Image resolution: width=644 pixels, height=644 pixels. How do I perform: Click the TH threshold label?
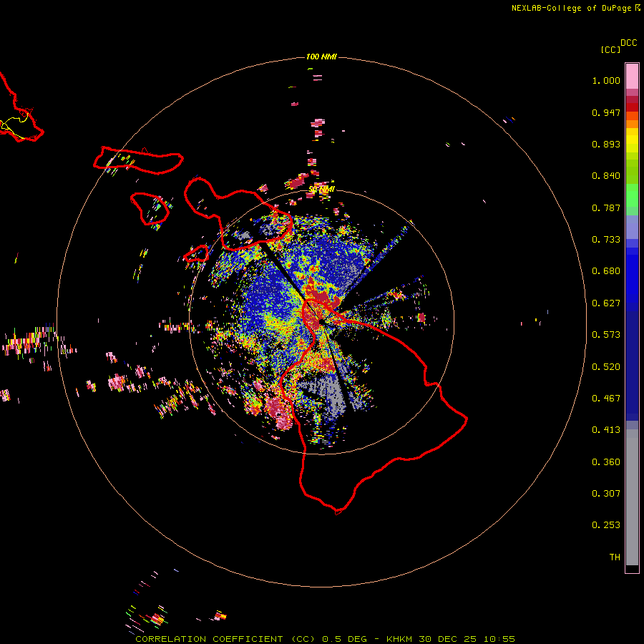click(x=615, y=557)
